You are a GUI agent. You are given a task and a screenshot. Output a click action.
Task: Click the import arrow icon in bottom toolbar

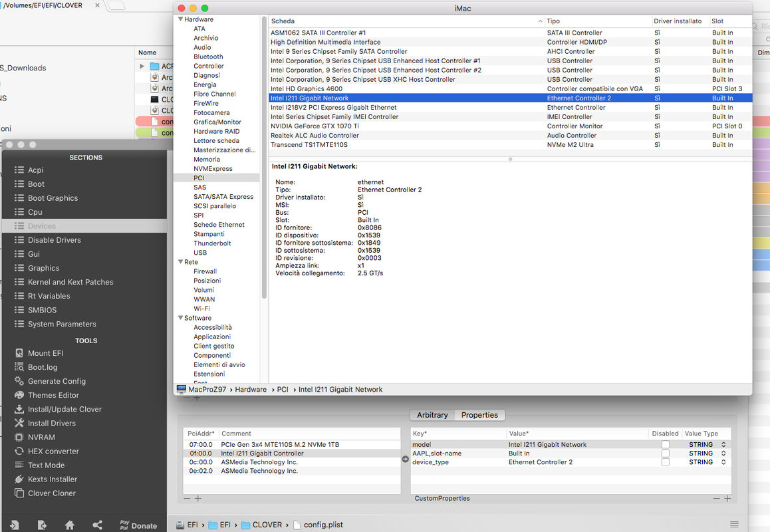point(14,525)
